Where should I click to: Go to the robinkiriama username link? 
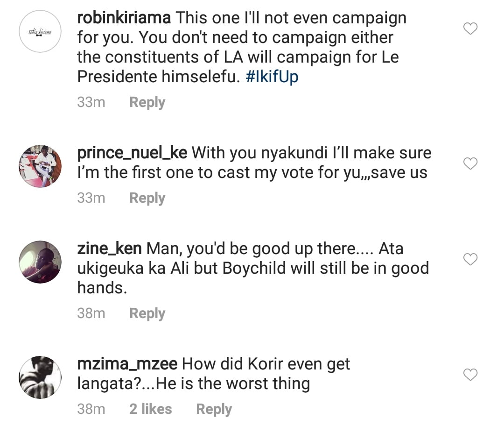tap(125, 18)
